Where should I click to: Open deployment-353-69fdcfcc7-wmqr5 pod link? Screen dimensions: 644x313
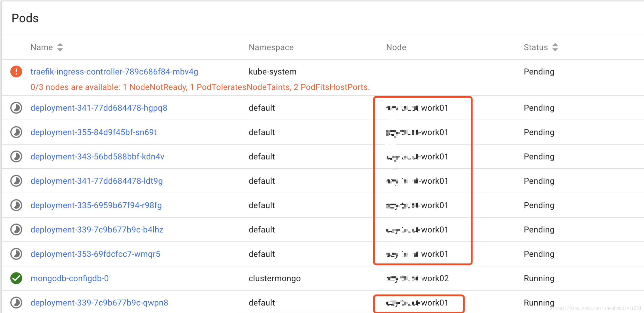(x=95, y=254)
